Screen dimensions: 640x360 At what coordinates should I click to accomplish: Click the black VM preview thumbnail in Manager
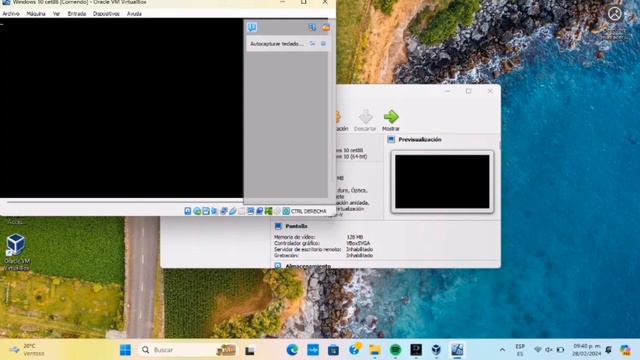[442, 182]
